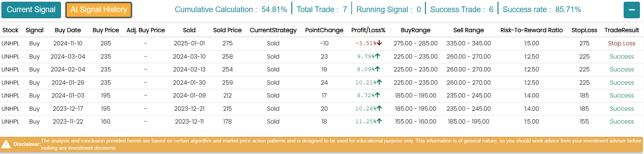This screenshot has width=644, height=154.
Task: Open the AI Signal History tab
Action: 99,10
